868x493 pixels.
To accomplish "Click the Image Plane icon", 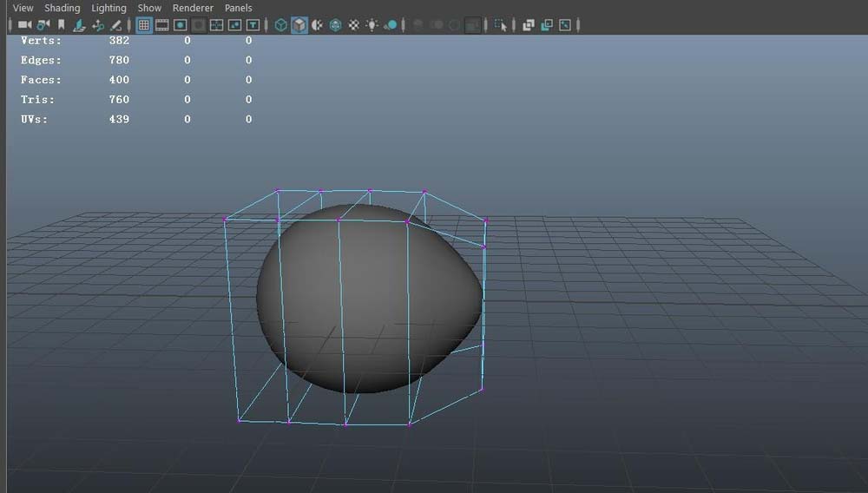I will (79, 25).
